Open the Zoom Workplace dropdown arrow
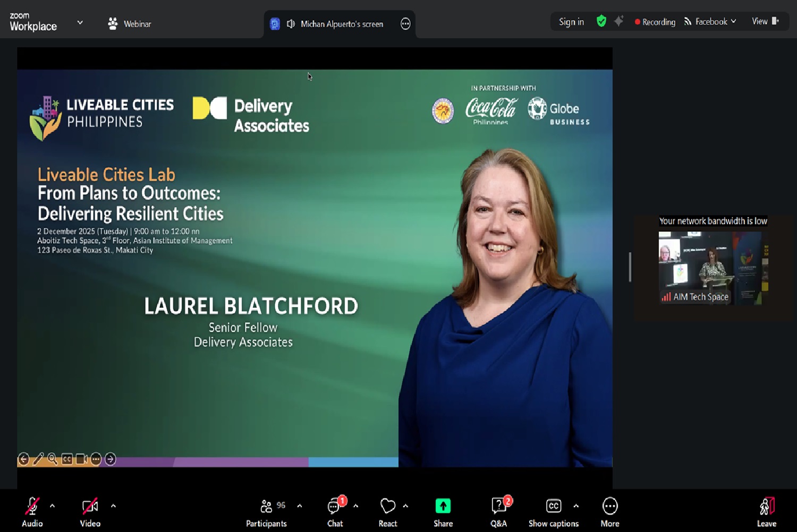 click(80, 22)
